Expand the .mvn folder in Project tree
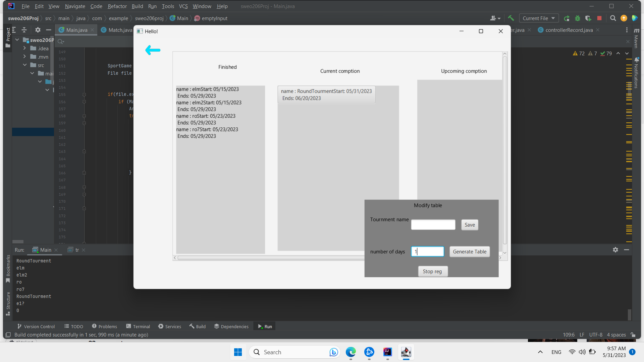 point(24,57)
